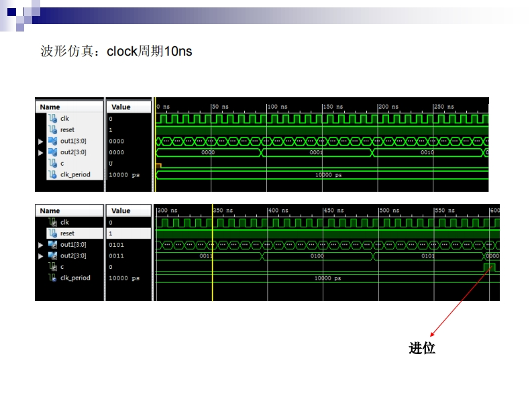Click the clk_period constant icon in upper panel
This screenshot has width=532, height=399.
52,175
